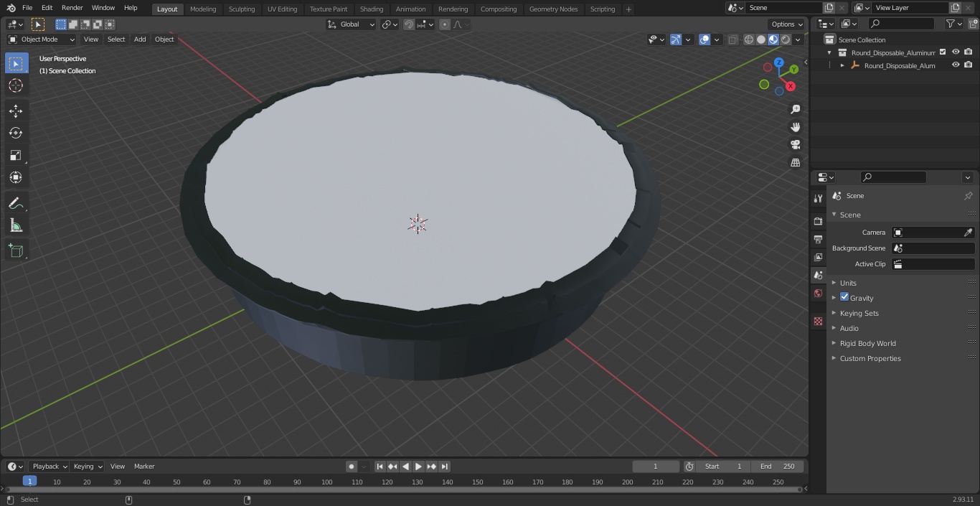Open the Texture properties tab
The width and height of the screenshot is (980, 506).
(x=818, y=321)
